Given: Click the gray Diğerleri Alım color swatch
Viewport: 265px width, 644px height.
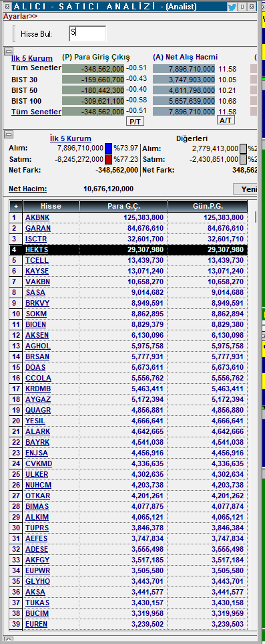Looking at the screenshot, I should tap(243, 148).
